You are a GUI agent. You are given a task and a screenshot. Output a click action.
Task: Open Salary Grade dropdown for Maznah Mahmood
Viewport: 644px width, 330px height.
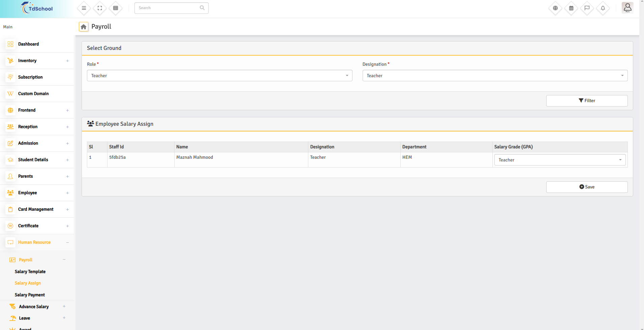(x=559, y=160)
